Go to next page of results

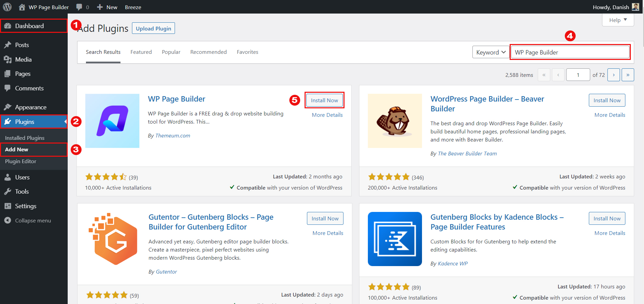tap(613, 75)
